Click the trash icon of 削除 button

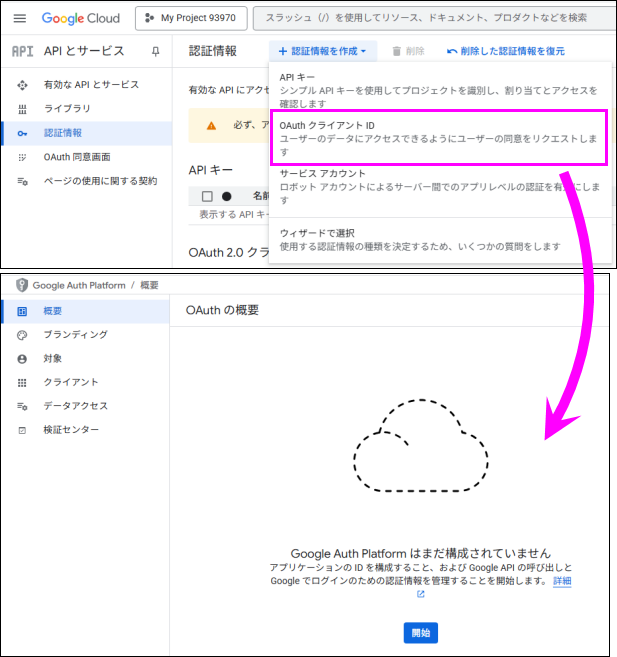pos(396,52)
